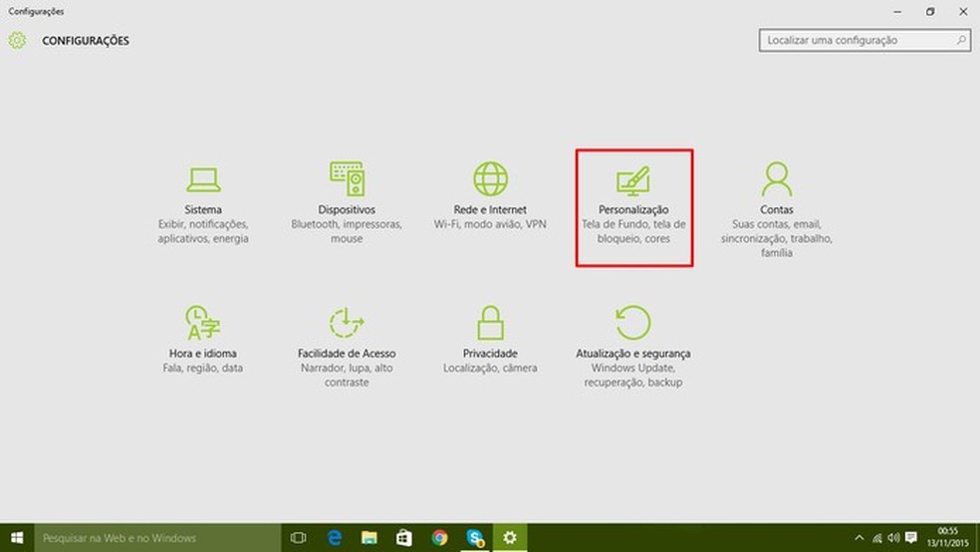980x552 pixels.
Task: Open the Rede e Internet globe icon
Action: (490, 178)
